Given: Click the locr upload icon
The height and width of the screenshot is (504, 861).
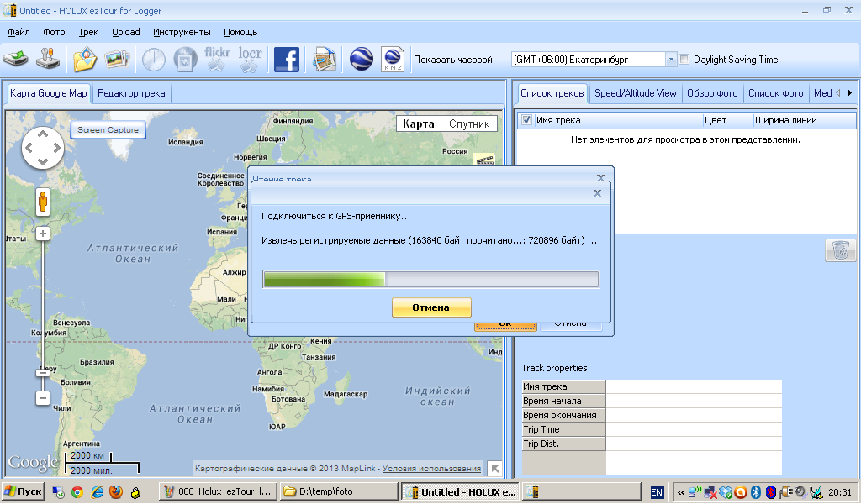Looking at the screenshot, I should pyautogui.click(x=250, y=60).
